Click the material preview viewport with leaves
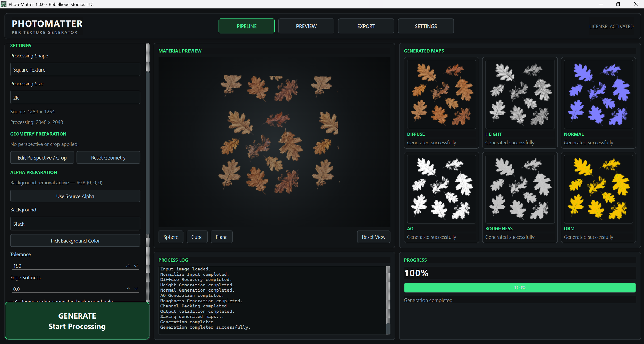644x344 pixels. click(274, 142)
